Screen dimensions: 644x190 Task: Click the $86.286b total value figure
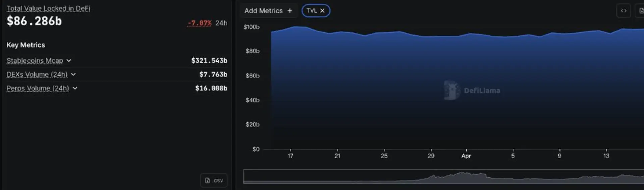34,21
